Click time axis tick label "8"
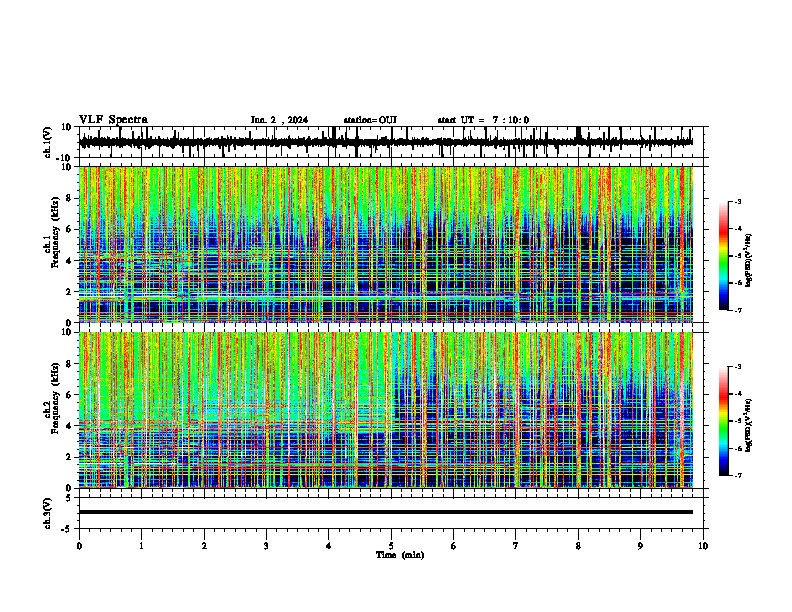 click(578, 546)
